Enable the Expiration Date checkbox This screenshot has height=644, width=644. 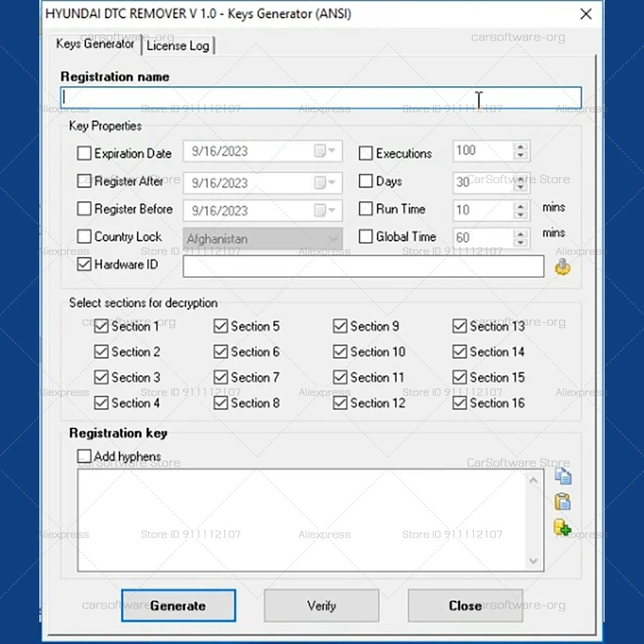[x=84, y=153]
